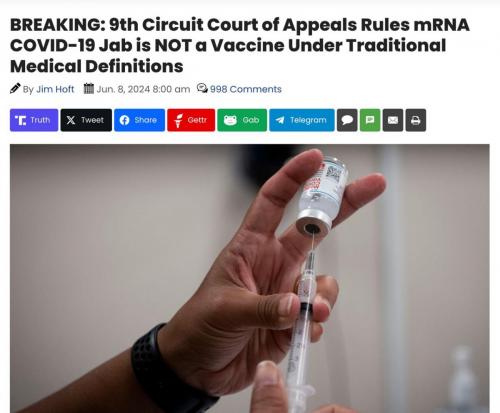This screenshot has width=500, height=413.
Task: Click the calendar icon beside date
Action: pyautogui.click(x=89, y=88)
